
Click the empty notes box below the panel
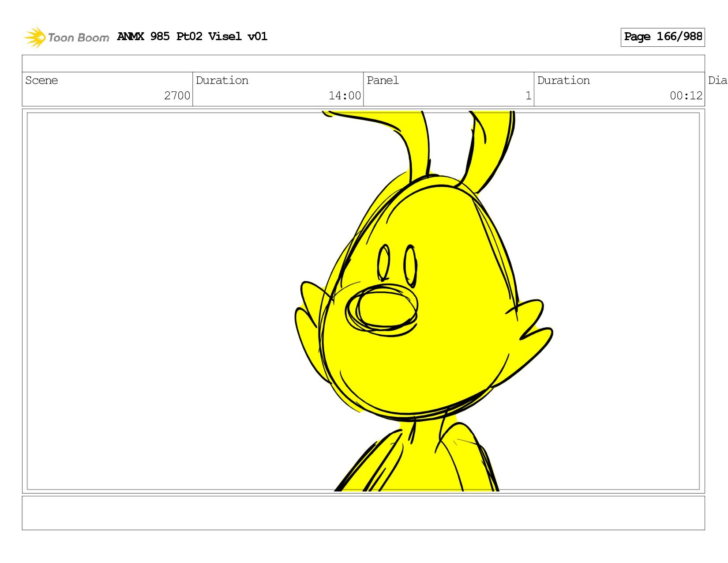point(363,513)
